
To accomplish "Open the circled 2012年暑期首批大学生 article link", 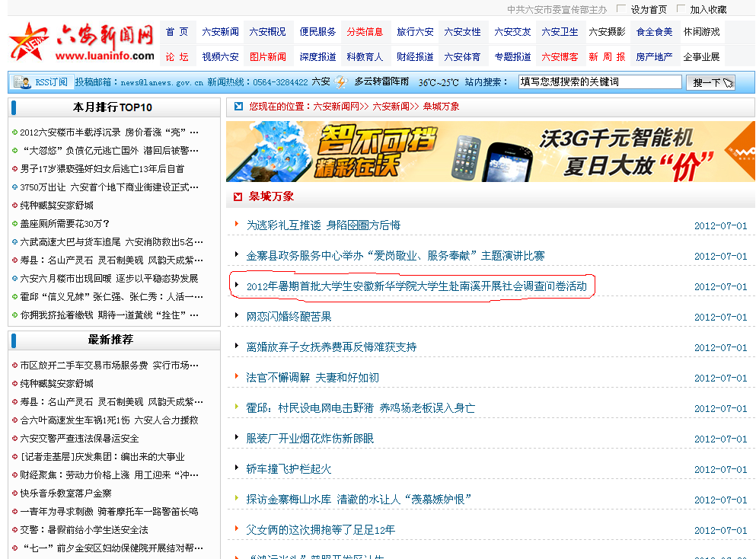I will (416, 287).
